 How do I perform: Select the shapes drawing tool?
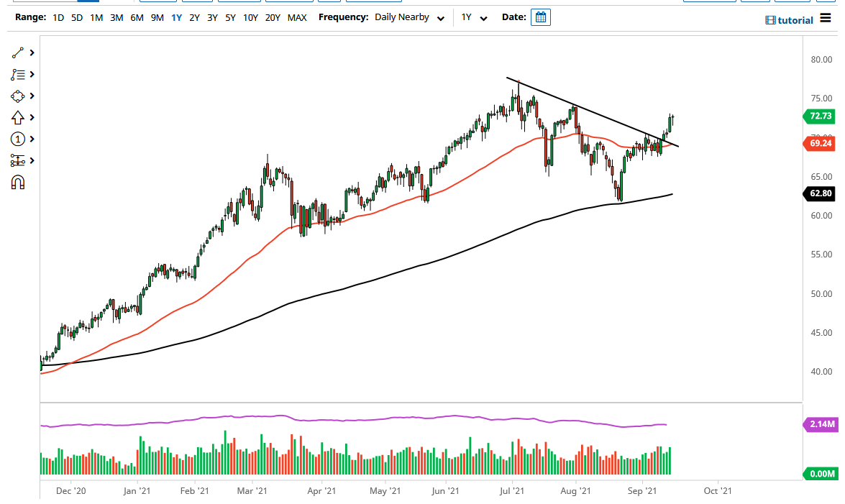point(18,96)
